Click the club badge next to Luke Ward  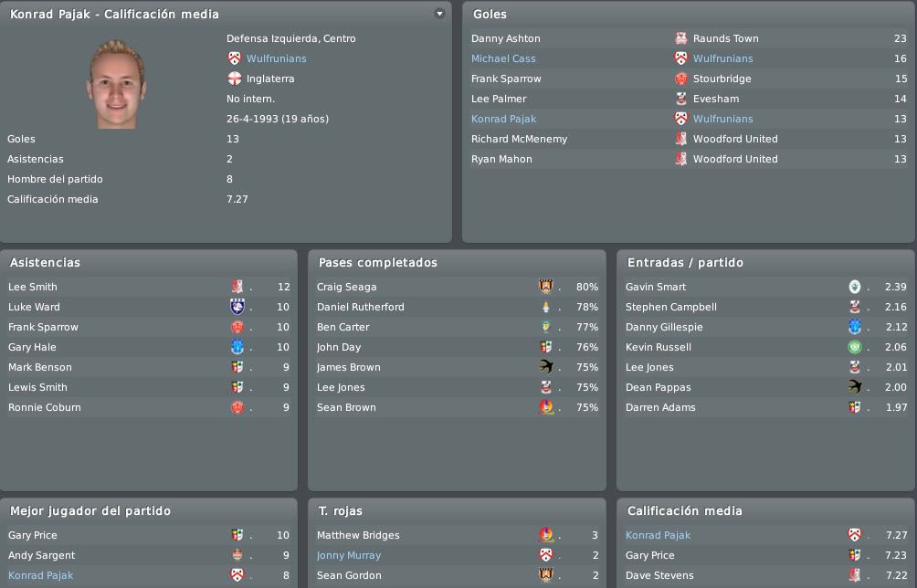[237, 307]
